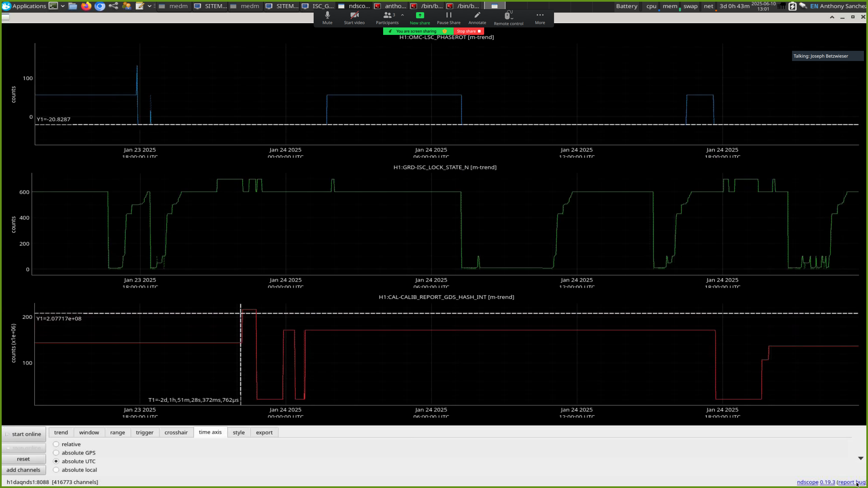Click the power manager battery icon
868x488 pixels.
pyautogui.click(x=792, y=6)
